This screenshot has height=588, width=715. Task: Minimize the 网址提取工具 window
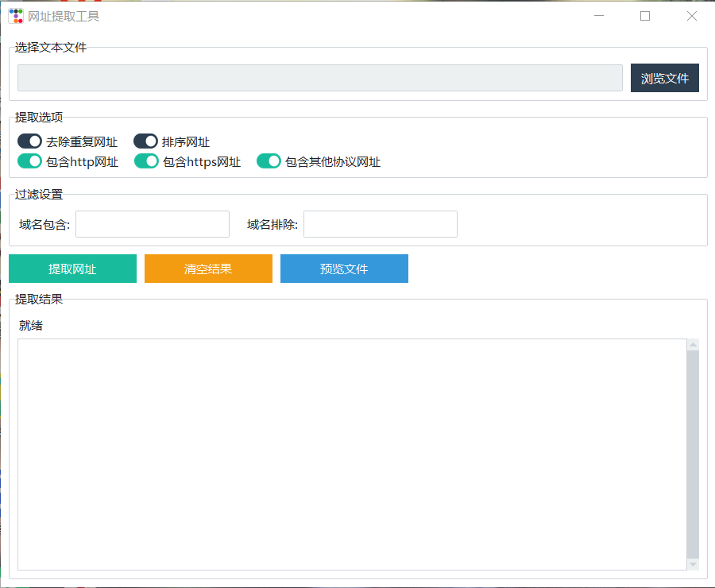point(598,15)
